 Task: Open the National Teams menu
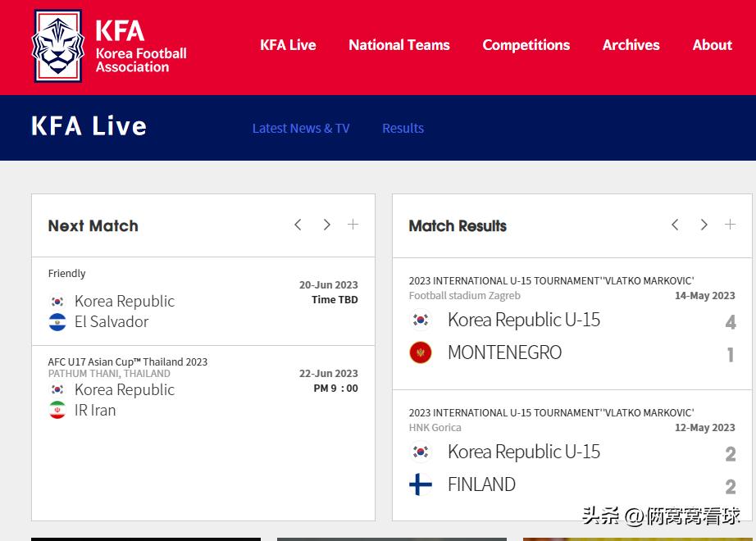(x=399, y=45)
